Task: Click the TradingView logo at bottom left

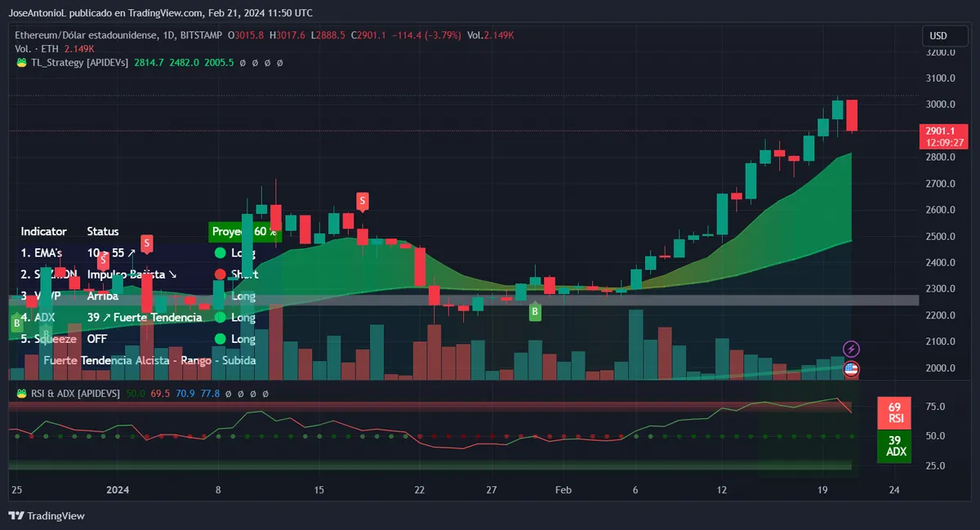Action: 47,515
